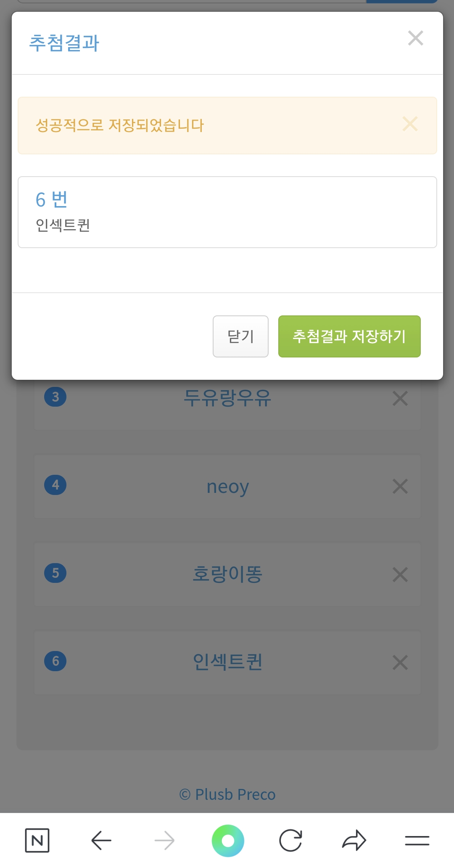
Task: Delete the neoy participant
Action: pyautogui.click(x=400, y=487)
